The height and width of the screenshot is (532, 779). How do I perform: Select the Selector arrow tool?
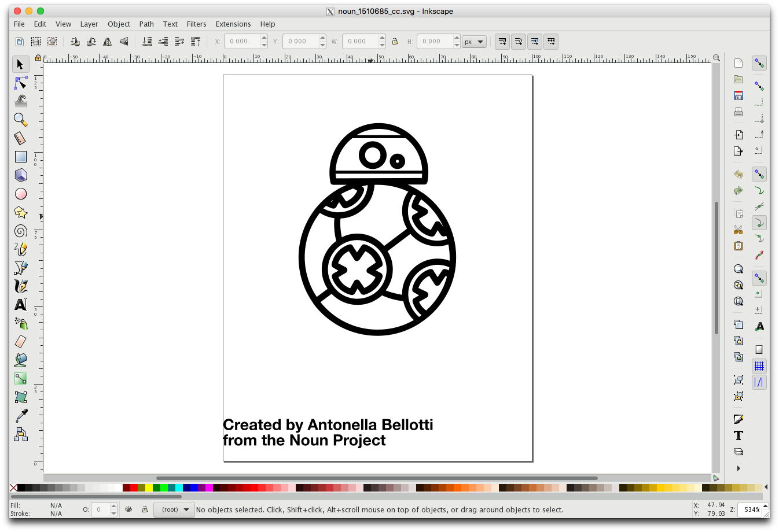coord(20,64)
